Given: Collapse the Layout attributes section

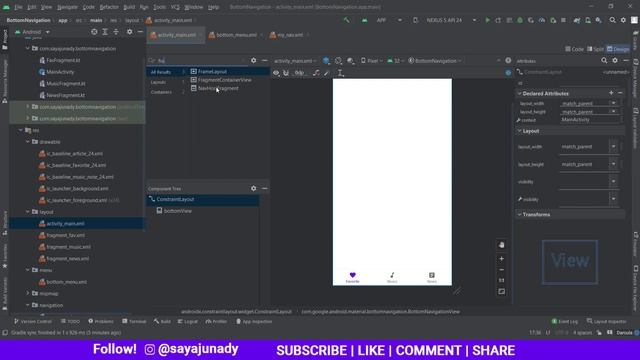Looking at the screenshot, I should tap(520, 131).
